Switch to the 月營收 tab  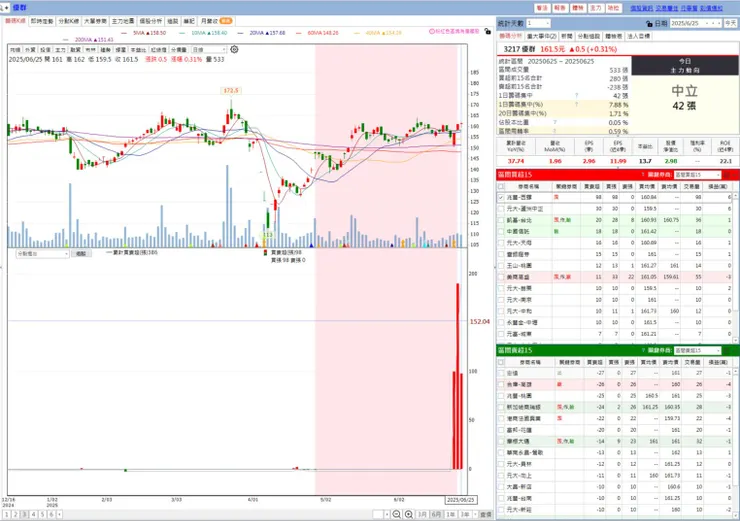click(x=216, y=21)
